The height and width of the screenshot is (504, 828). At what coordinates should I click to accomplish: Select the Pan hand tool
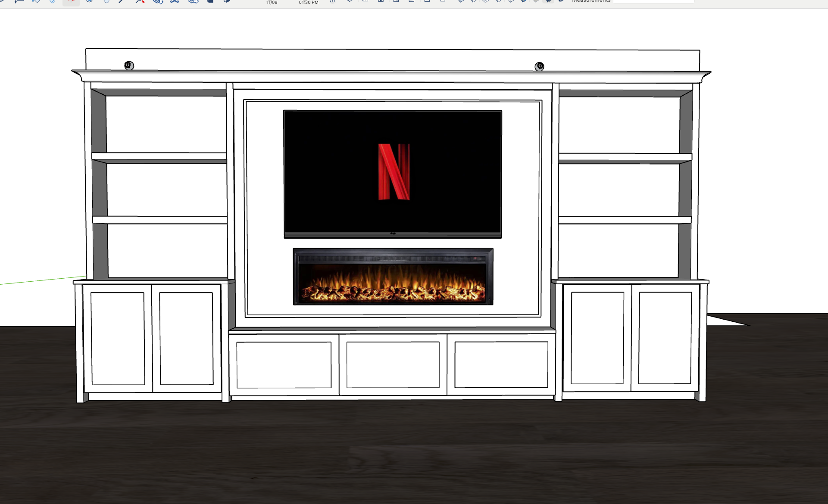pyautogui.click(x=106, y=1)
